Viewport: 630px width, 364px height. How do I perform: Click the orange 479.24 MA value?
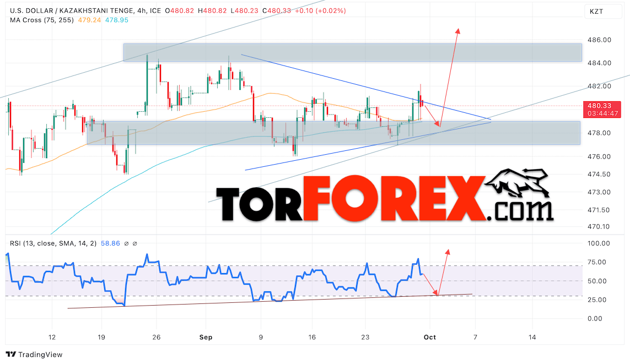click(x=89, y=20)
